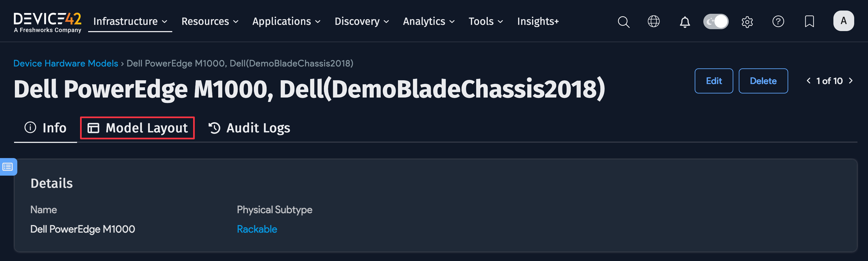
Task: Click the Delete button
Action: [x=763, y=81]
